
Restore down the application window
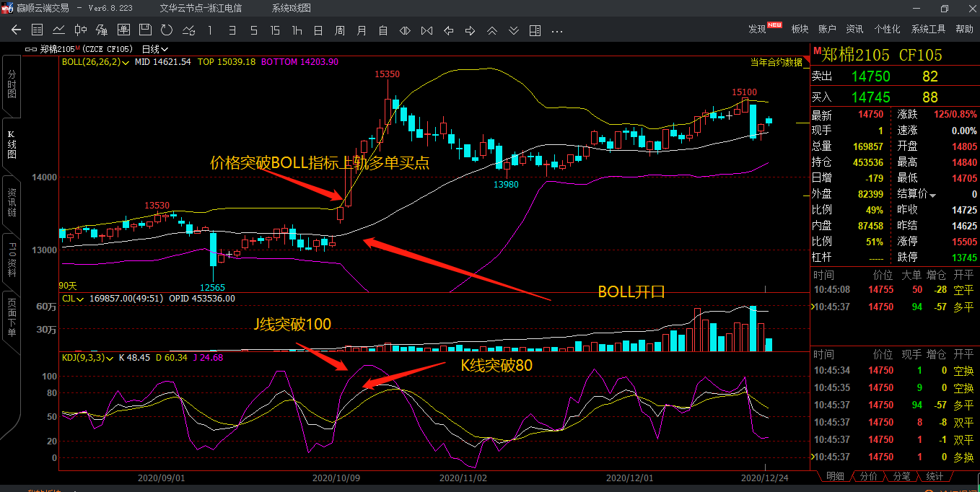coord(945,8)
